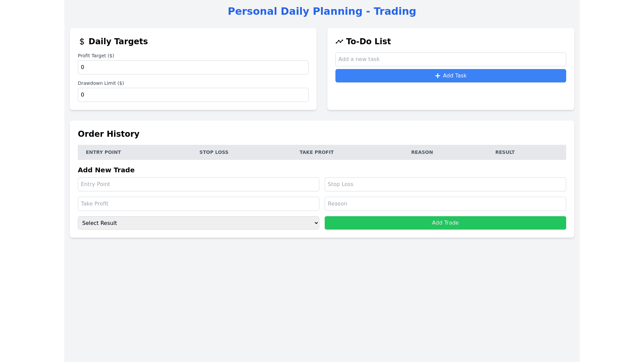
Task: Focus the Entry Point field under Add New Trade
Action: point(198,184)
